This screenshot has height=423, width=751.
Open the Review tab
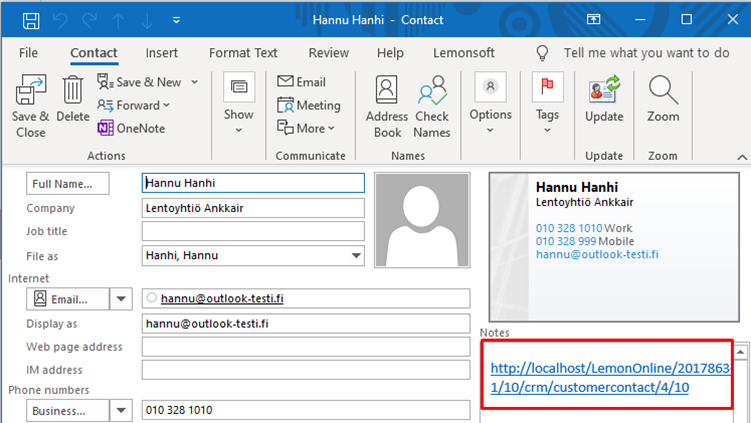tap(329, 53)
